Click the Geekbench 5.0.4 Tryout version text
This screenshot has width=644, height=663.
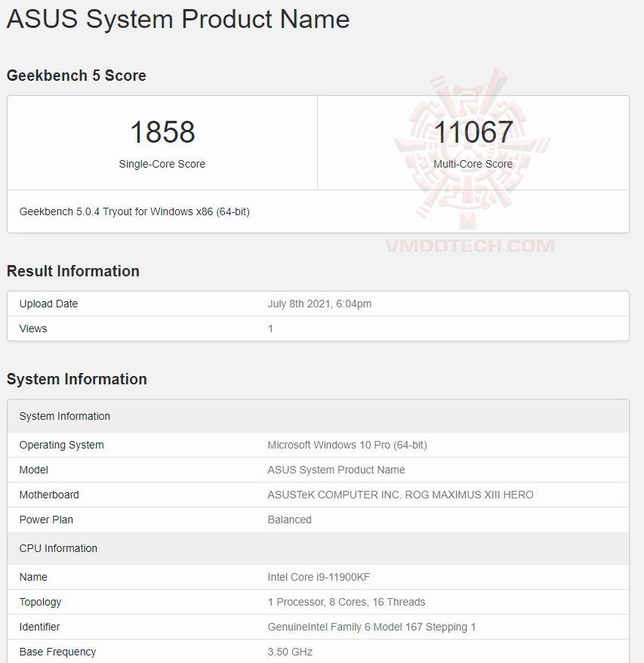pyautogui.click(x=134, y=211)
